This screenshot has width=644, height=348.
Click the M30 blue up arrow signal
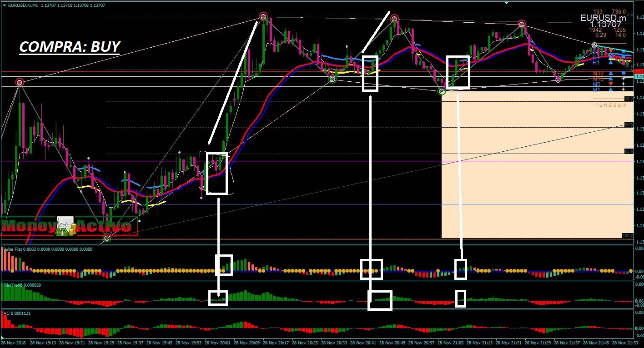point(611,73)
